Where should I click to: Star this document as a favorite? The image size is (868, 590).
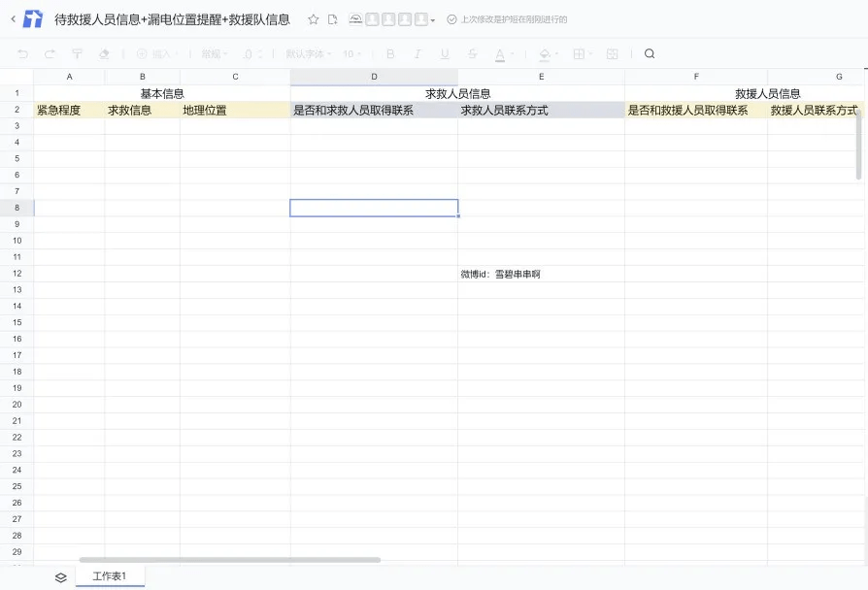point(314,19)
